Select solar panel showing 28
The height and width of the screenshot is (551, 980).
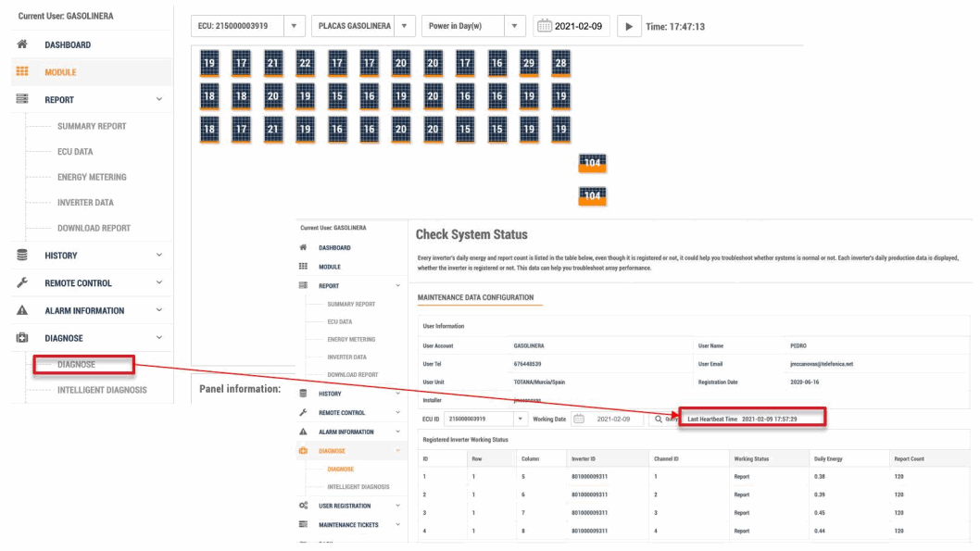560,64
